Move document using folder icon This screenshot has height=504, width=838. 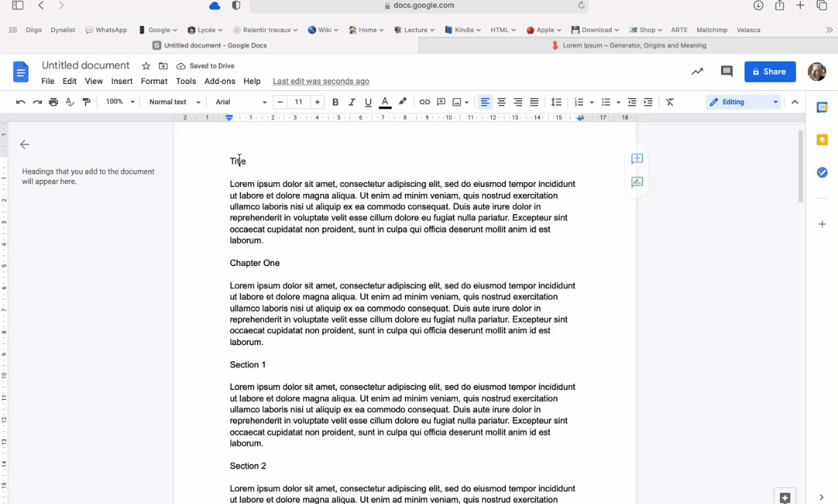point(163,66)
